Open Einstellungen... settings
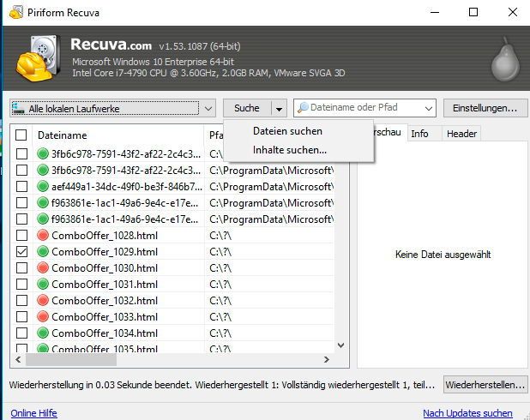This screenshot has width=530, height=420. coord(485,108)
